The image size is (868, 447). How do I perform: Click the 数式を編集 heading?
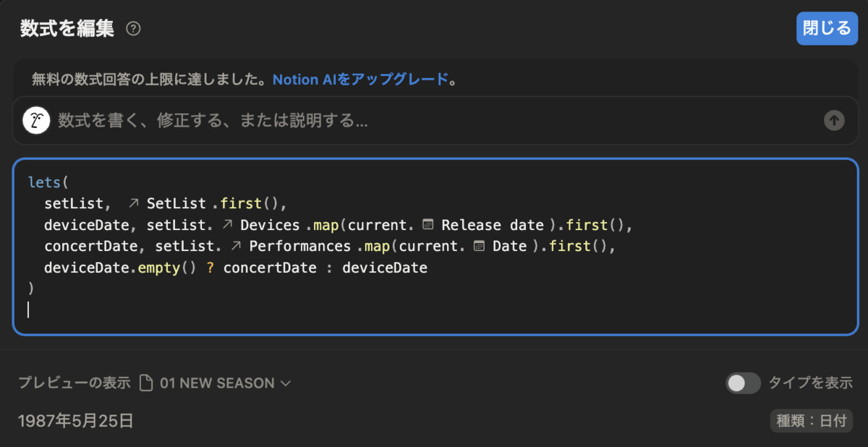click(67, 29)
